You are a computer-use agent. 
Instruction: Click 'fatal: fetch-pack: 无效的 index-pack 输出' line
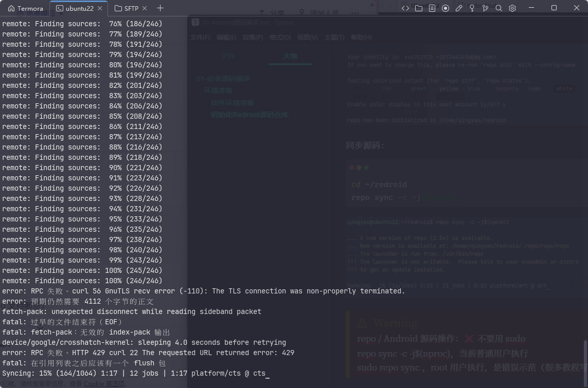[x=86, y=332]
